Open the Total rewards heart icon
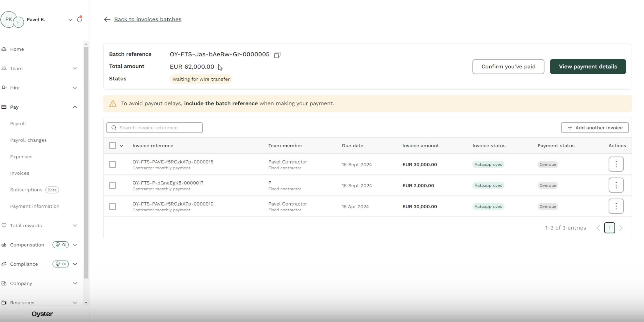 [4, 225]
